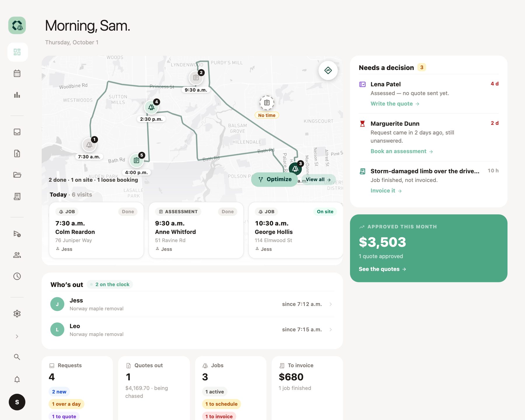Click the directions icon on the map
This screenshot has height=420, width=525.
point(328,70)
